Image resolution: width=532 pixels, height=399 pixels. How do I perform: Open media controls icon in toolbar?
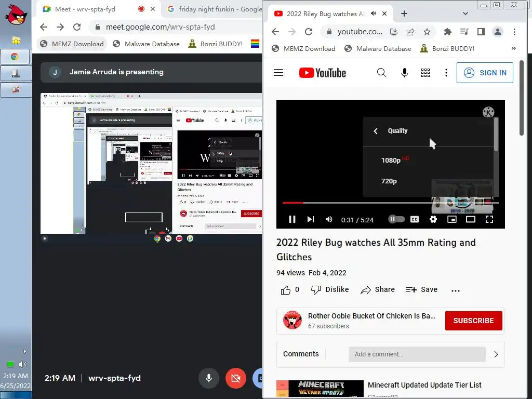click(464, 32)
